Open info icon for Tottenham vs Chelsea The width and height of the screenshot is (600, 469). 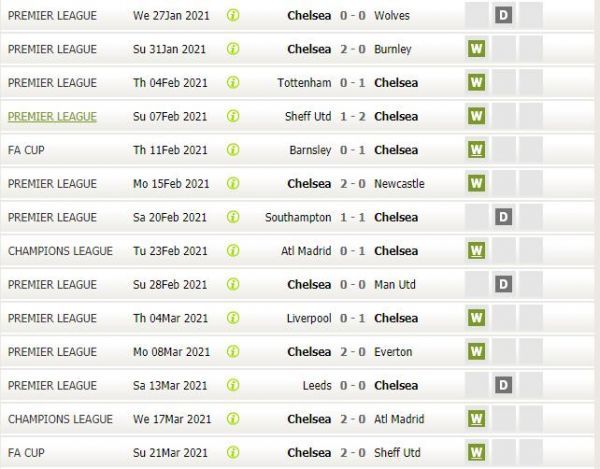click(233, 83)
